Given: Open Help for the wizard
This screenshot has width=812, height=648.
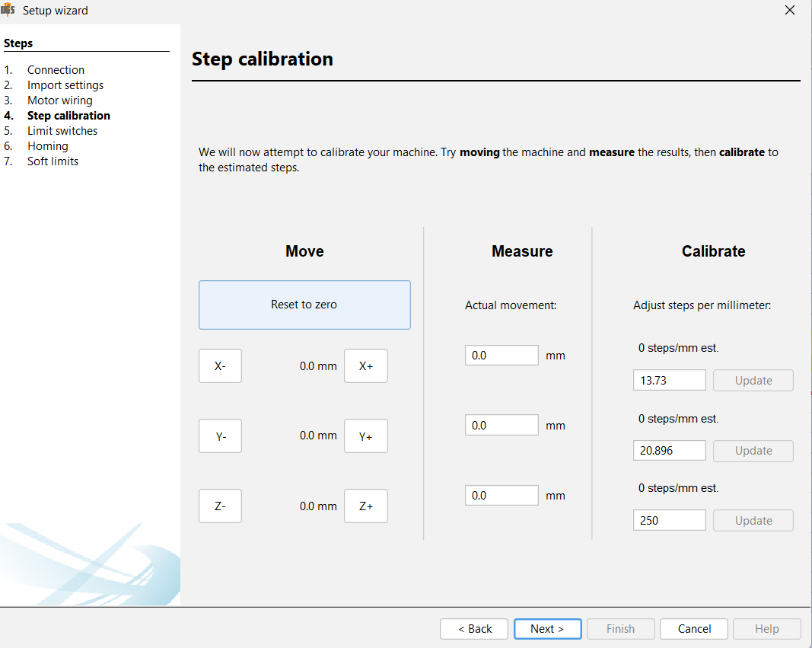Looking at the screenshot, I should (767, 629).
